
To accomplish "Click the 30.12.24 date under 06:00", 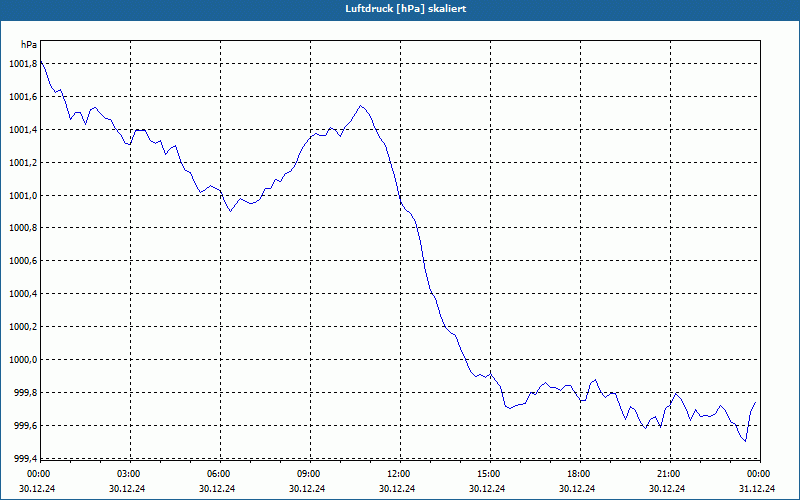I will click(217, 488).
